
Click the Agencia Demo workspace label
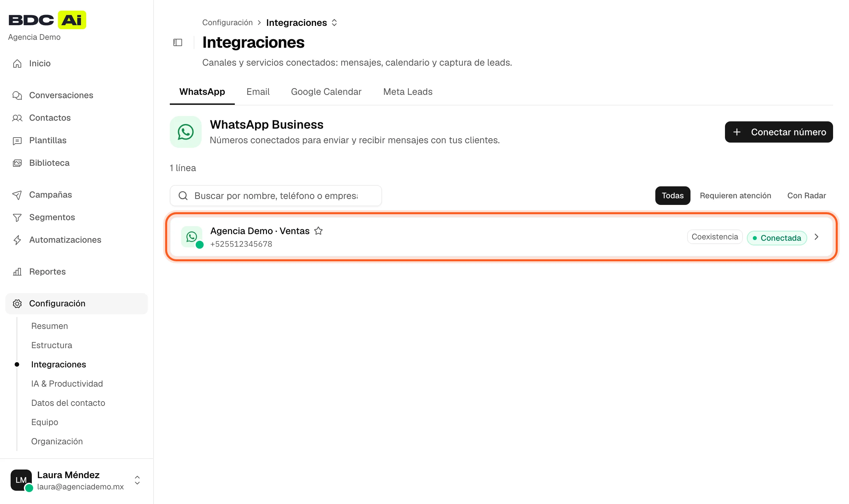click(34, 37)
